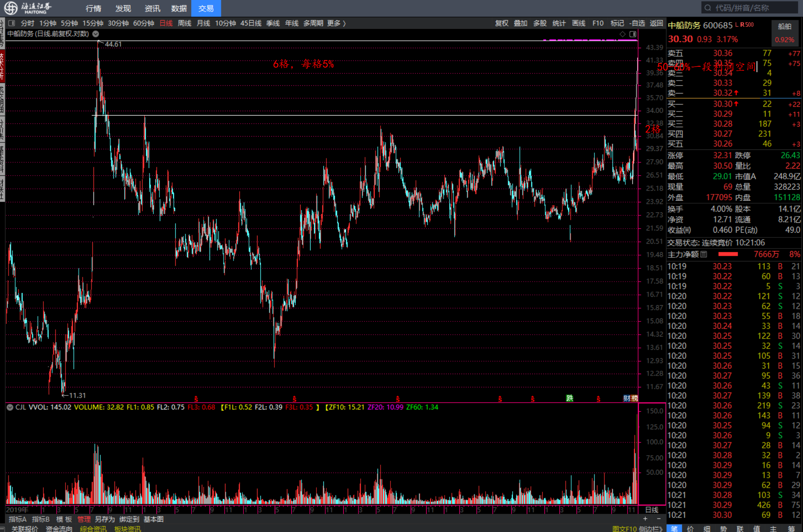Switch to the 周线 weekly period
Viewport: 803px width, 532px height.
point(185,23)
